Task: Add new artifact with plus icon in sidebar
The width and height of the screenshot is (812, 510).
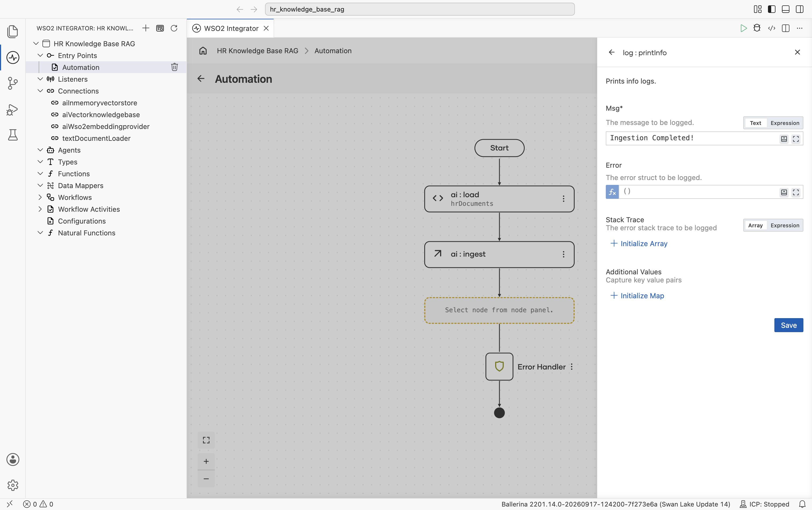Action: pos(146,28)
